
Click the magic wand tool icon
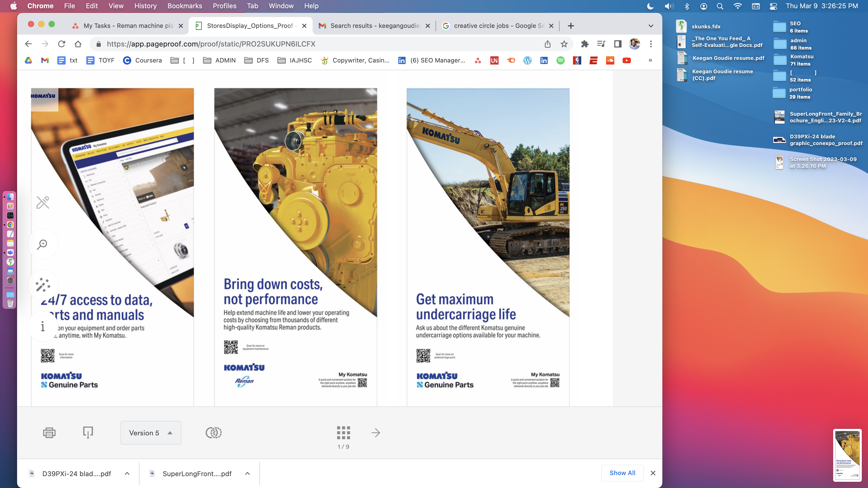coord(43,285)
